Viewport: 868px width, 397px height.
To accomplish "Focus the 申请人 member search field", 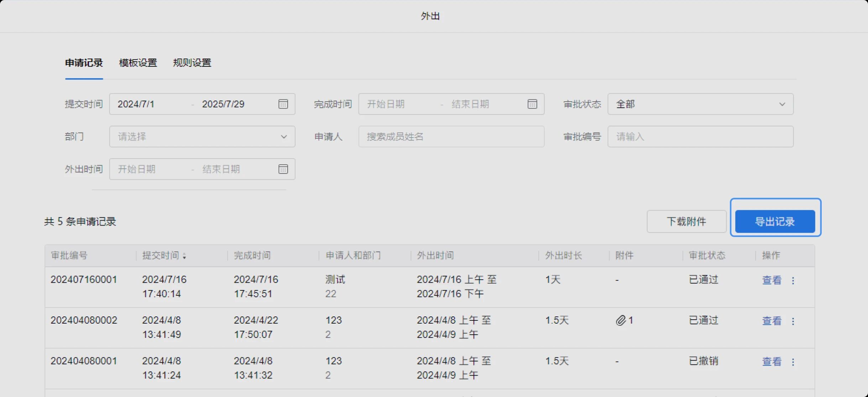I will [451, 136].
